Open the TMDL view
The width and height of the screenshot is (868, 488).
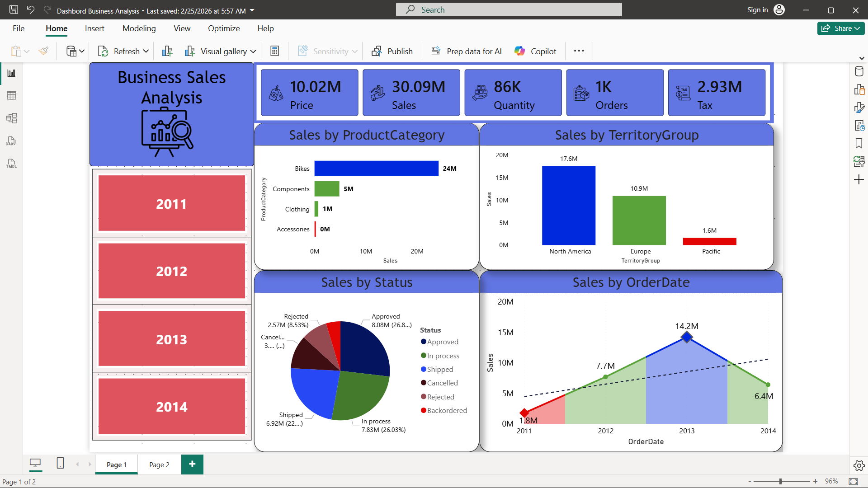pos(11,164)
